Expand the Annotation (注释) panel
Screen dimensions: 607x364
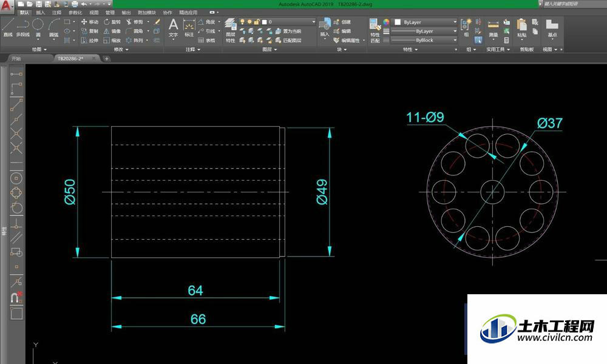pos(193,50)
